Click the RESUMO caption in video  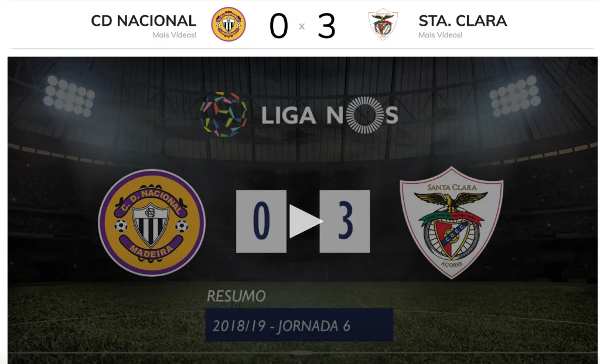236,296
